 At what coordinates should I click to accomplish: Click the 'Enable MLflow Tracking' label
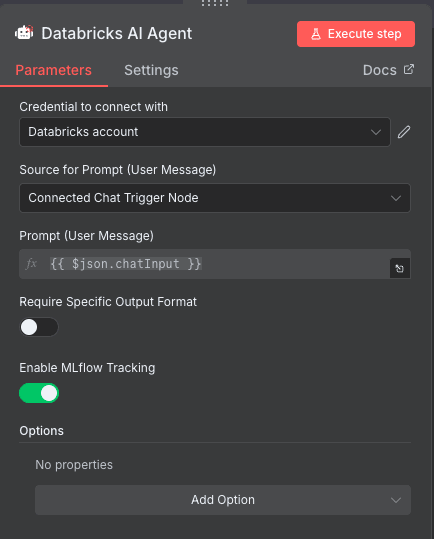[87, 368]
